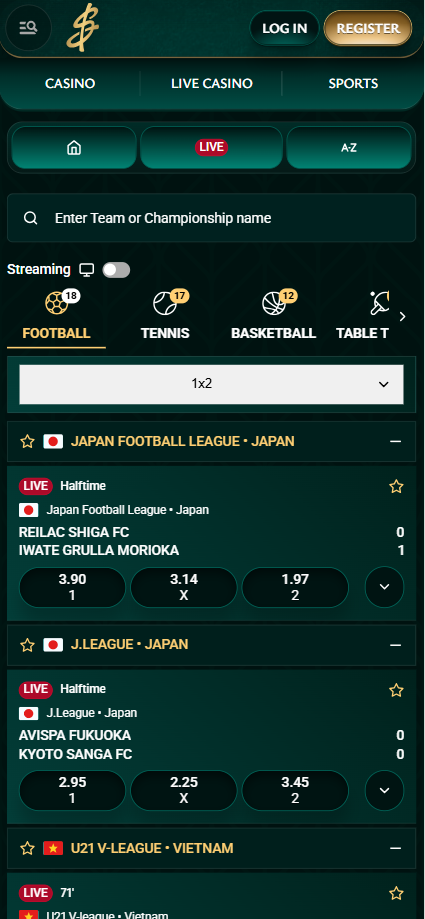Pick 1.97 odds for Iwate Grulla Morioka
Viewport: 425px width, 919px height.
295,587
